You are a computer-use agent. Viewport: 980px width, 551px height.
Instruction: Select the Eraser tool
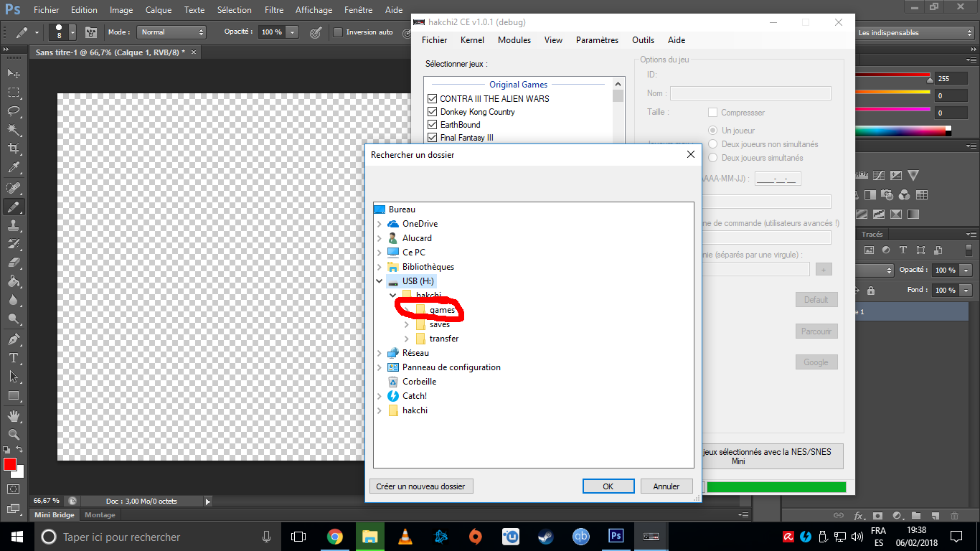(14, 263)
